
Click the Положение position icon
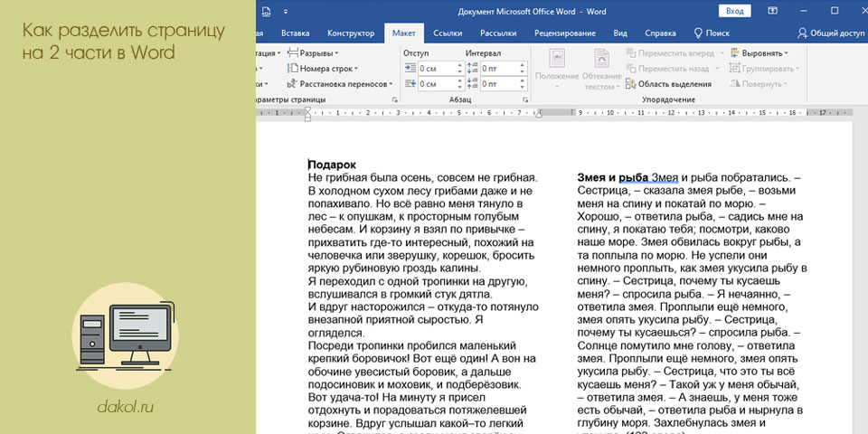pos(557,59)
